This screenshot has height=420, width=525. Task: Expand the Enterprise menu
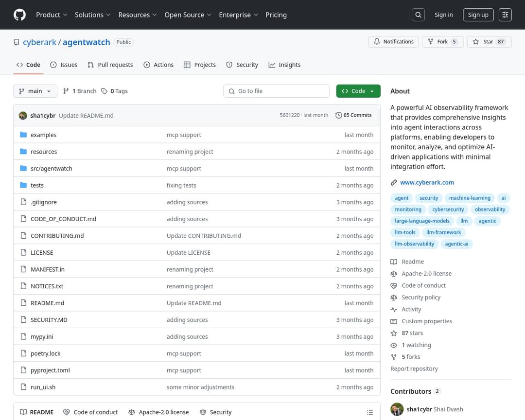[x=238, y=15]
